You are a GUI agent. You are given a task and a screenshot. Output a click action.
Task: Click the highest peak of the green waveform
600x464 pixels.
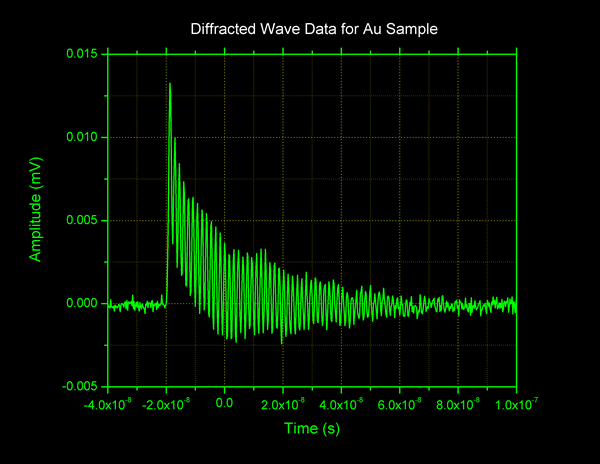point(170,85)
